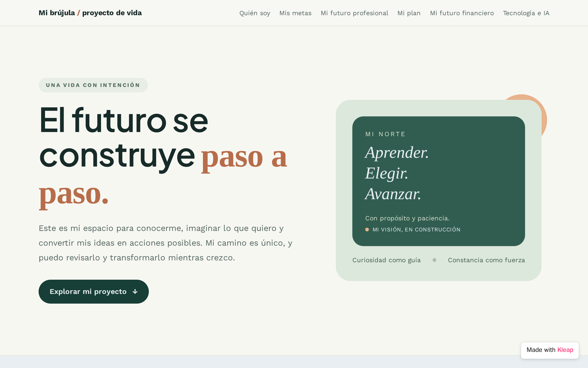Click the Kleap brand word in badge
The image size is (588, 368).
565,350
